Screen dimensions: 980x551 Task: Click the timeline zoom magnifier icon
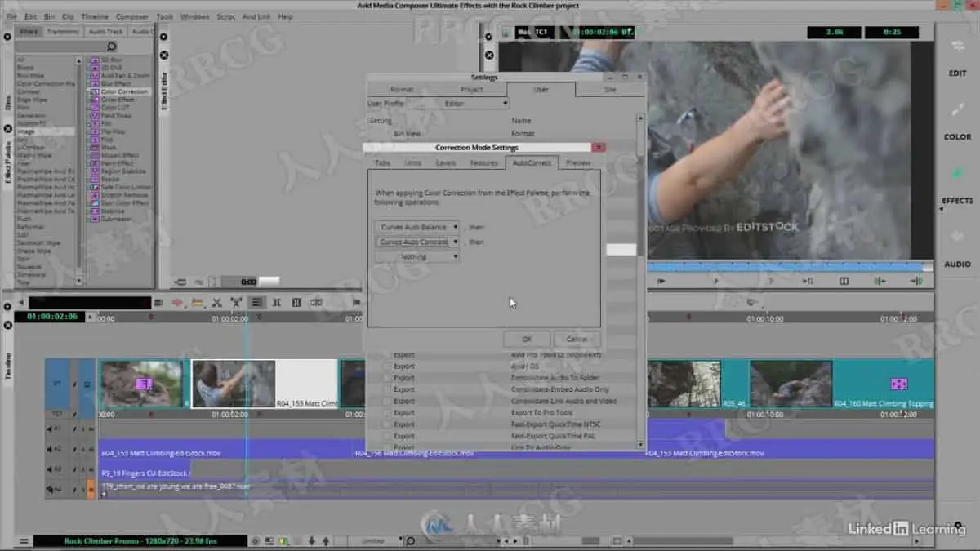tap(411, 541)
